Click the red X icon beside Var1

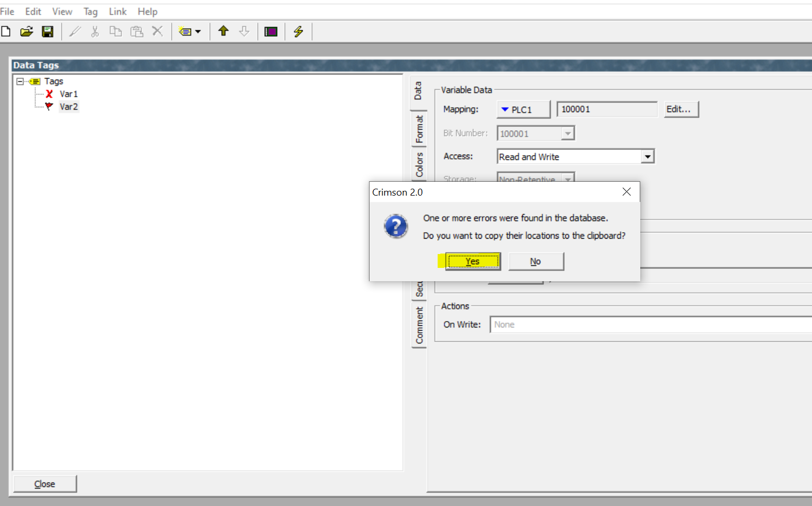click(49, 94)
